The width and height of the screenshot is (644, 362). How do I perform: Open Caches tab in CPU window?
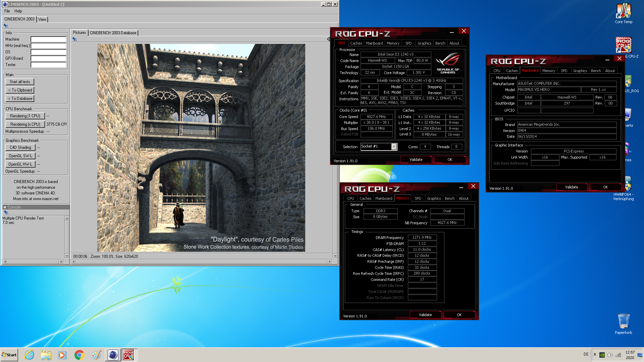(x=356, y=43)
